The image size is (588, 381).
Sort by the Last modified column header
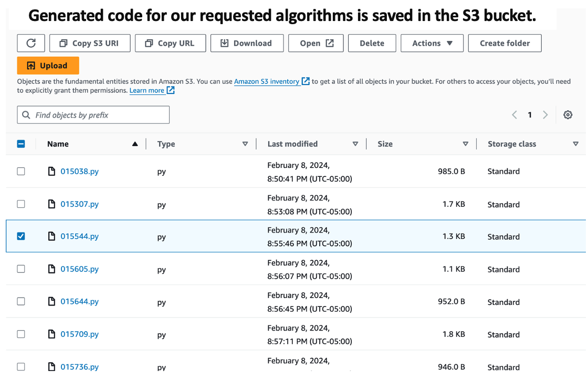point(292,144)
